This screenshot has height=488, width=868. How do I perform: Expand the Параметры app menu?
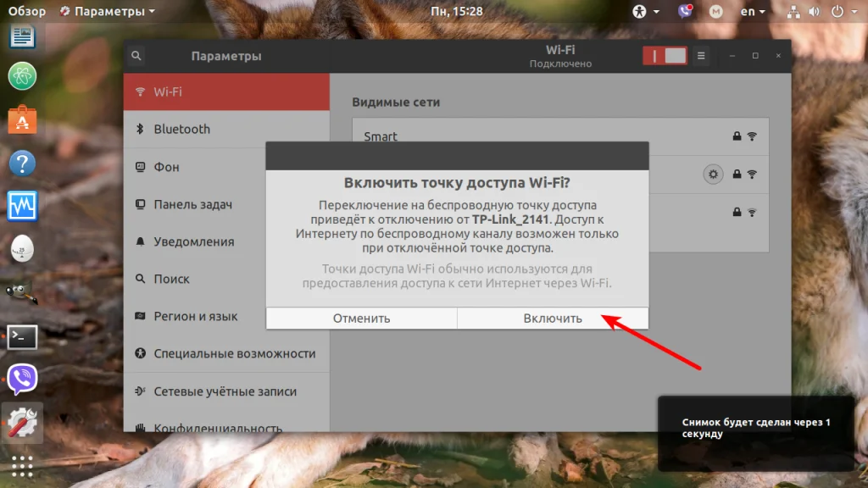[108, 11]
